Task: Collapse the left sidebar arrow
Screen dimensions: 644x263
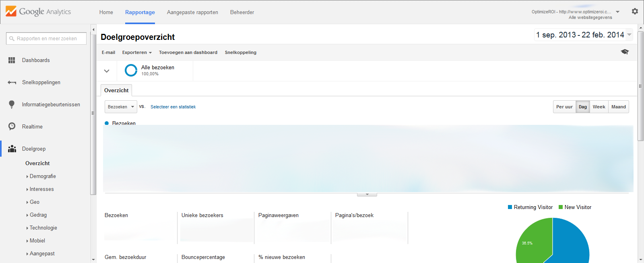Action: tap(93, 29)
